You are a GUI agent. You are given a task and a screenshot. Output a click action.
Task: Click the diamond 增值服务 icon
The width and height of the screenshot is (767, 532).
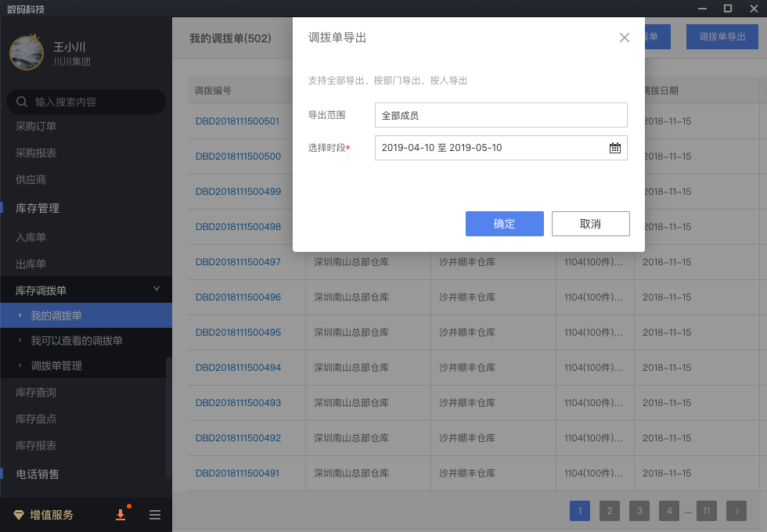(x=20, y=515)
